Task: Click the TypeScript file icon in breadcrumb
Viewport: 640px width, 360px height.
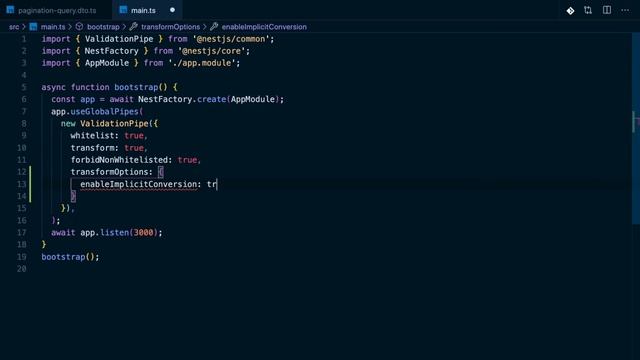Action: 33,27
